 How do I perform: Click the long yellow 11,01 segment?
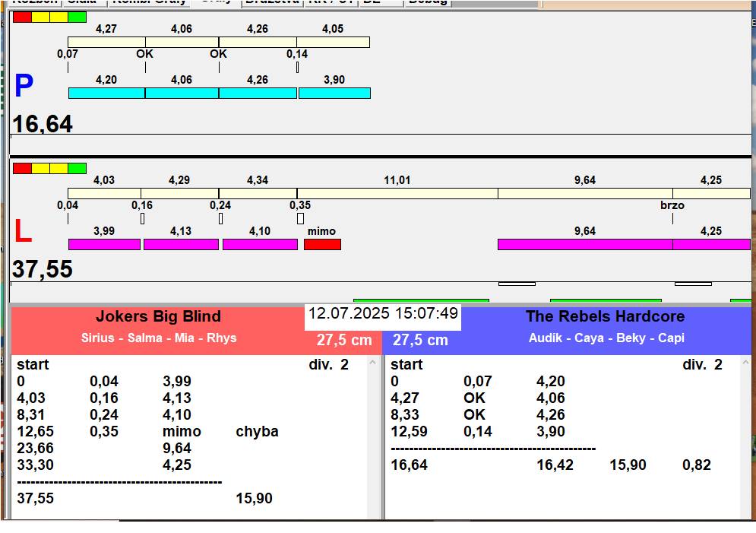coord(397,193)
